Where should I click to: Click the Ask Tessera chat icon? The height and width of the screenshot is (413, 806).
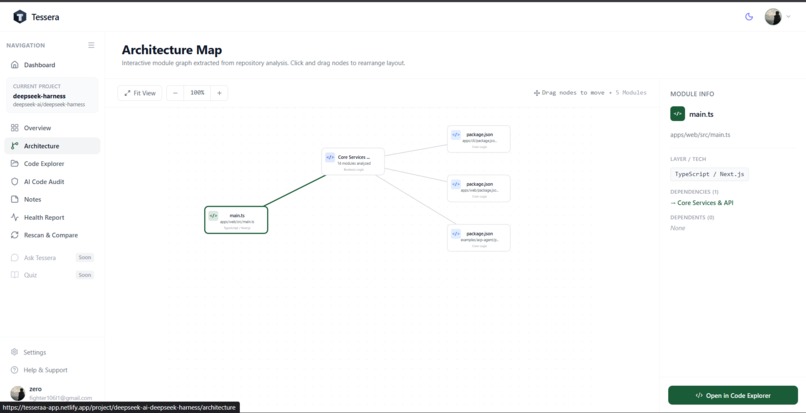click(14, 258)
